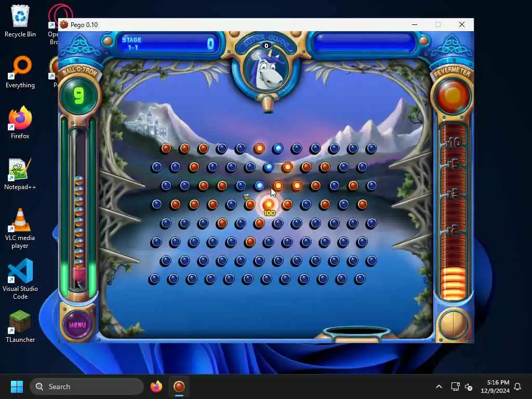Click the Fevermeter orange orb
The height and width of the screenshot is (399, 532).
[x=453, y=96]
